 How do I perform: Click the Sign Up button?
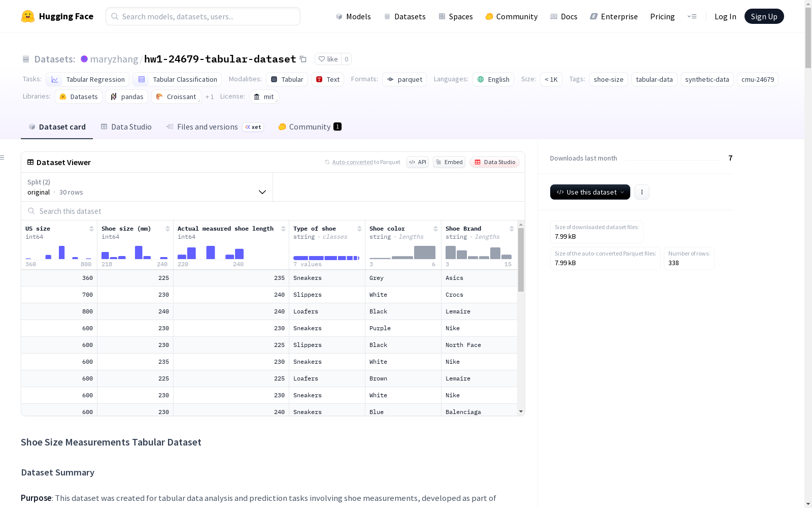coord(764,16)
